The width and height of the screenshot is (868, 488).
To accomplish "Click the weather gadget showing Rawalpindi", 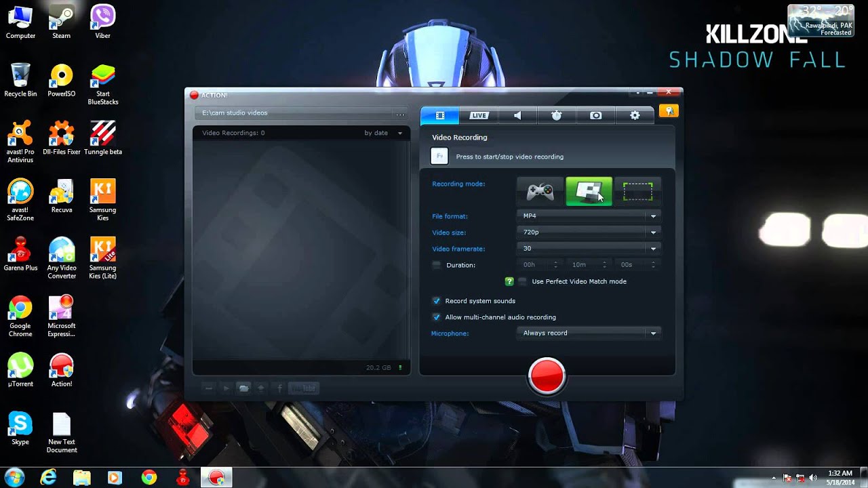I will (x=821, y=20).
